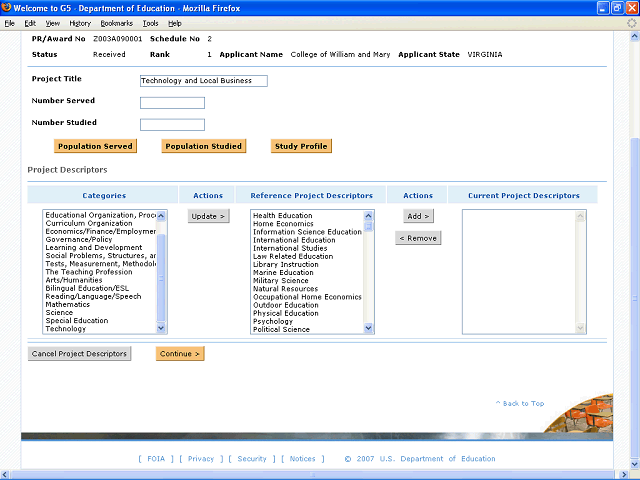640x480 pixels.
Task: Open the History menu
Action: [80, 22]
